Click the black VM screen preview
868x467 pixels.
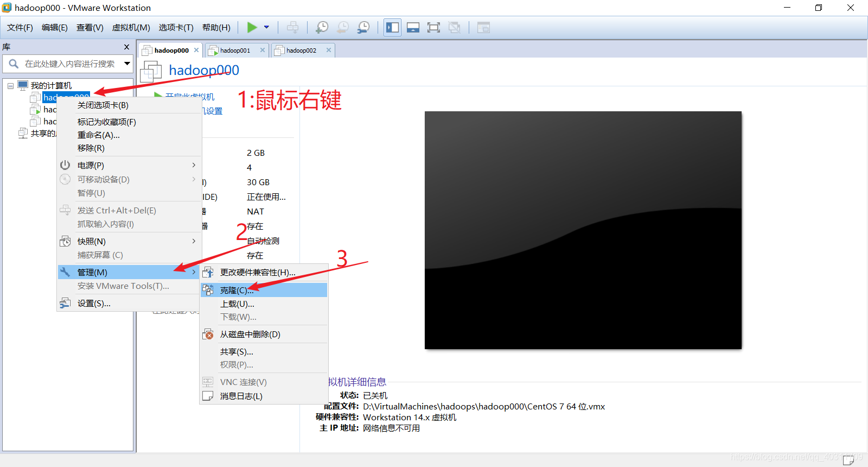[x=583, y=230]
